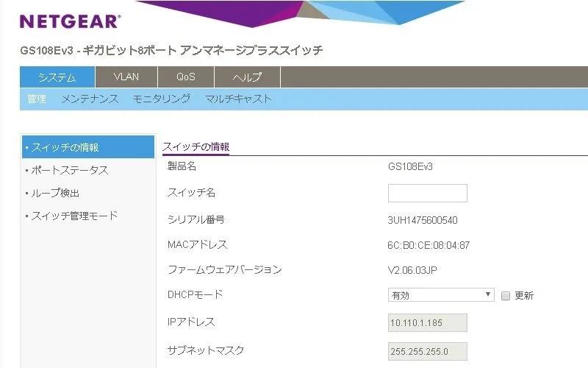This screenshot has width=588, height=368.
Task: Click the スイッチの情報 section heading
Action: coord(196,146)
